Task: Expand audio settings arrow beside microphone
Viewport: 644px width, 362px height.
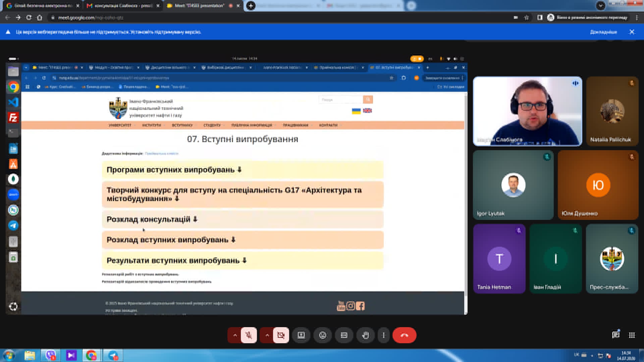Action: click(x=235, y=335)
